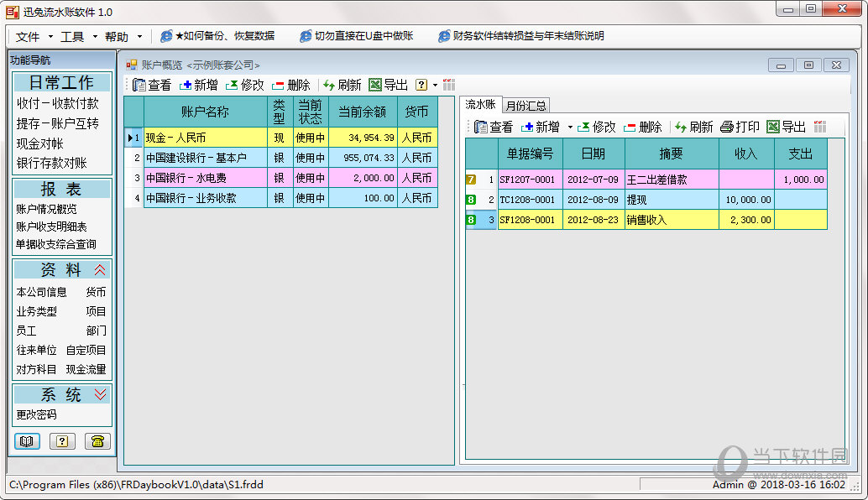Click 刷新 in the account overview toolbar
The width and height of the screenshot is (868, 500).
coord(342,85)
